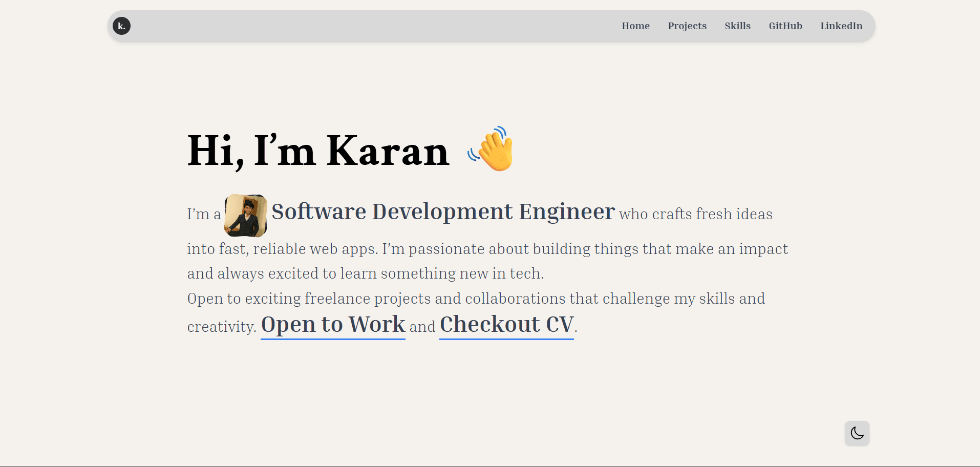980x467 pixels.
Task: Toggle dark mode with the moon icon
Action: [857, 433]
